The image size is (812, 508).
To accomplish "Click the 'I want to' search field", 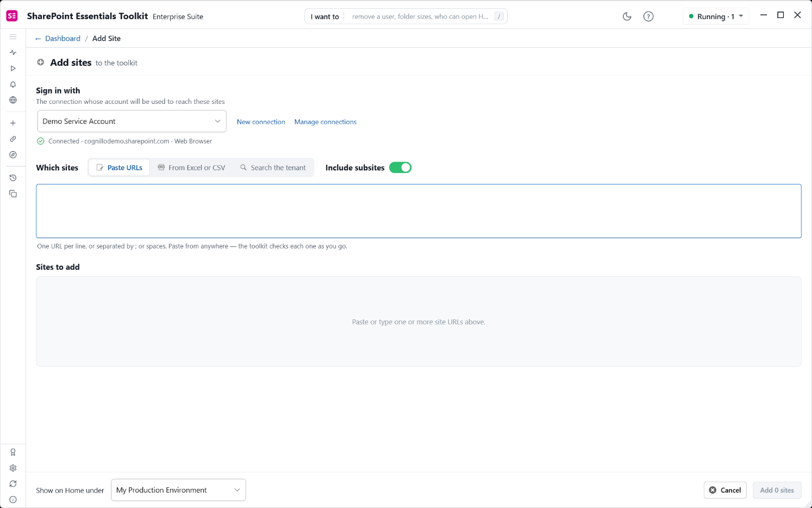I will [x=406, y=16].
